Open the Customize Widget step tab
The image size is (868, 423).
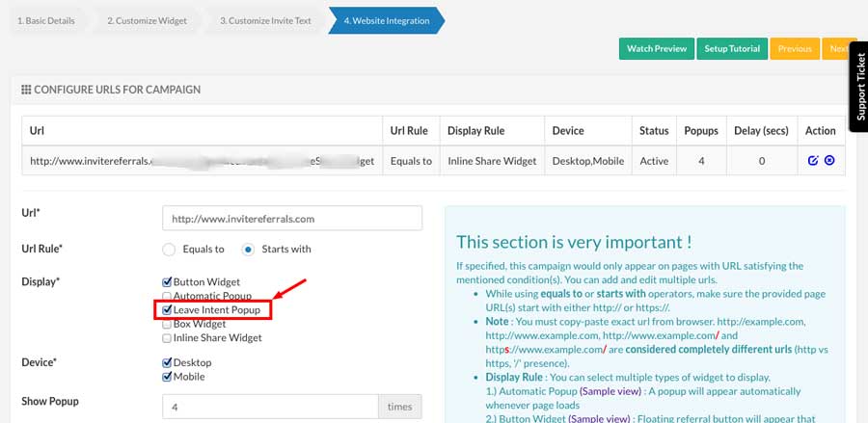click(148, 21)
